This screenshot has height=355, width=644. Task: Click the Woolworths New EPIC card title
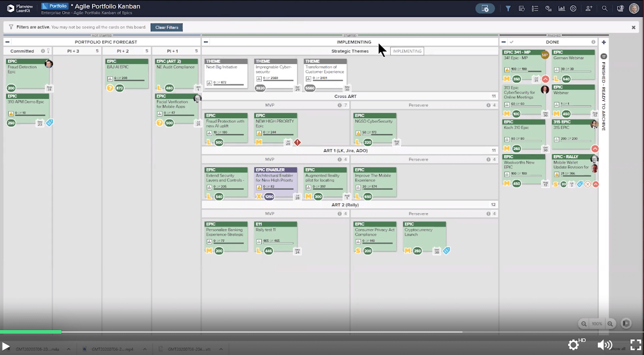519,164
